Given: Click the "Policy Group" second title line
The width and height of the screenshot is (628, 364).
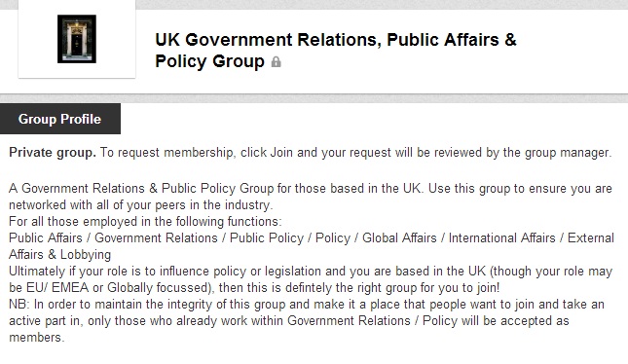Looking at the screenshot, I should coord(209,61).
